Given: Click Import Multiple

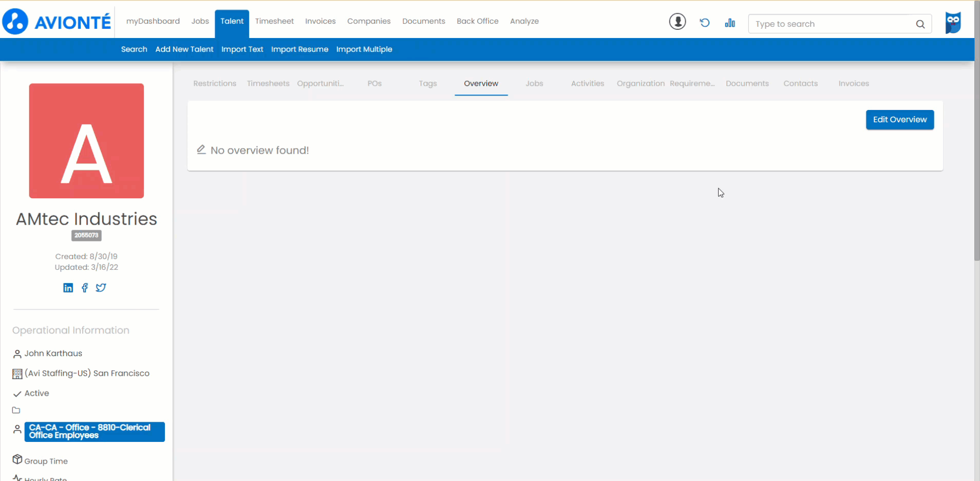Looking at the screenshot, I should click(x=364, y=49).
